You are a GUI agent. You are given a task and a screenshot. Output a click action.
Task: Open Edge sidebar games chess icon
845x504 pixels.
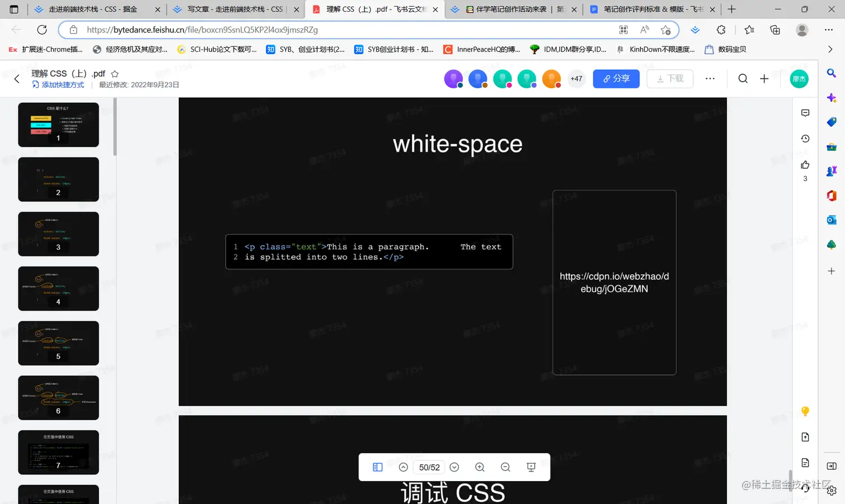832,171
